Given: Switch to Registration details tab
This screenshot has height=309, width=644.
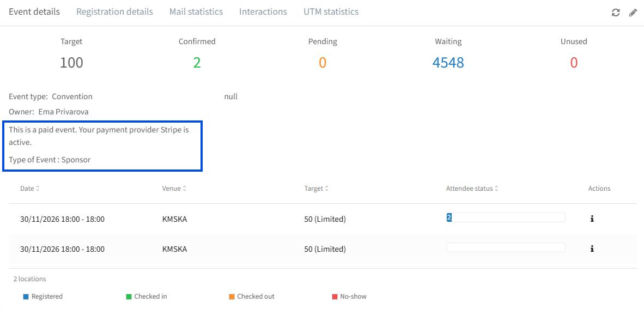Looking at the screenshot, I should [114, 11].
